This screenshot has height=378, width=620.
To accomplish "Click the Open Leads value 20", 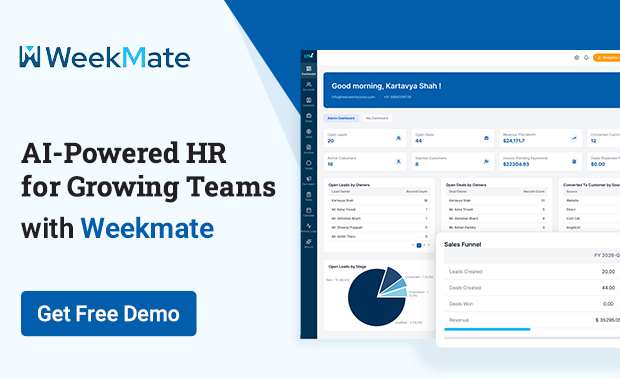I will coord(331,141).
